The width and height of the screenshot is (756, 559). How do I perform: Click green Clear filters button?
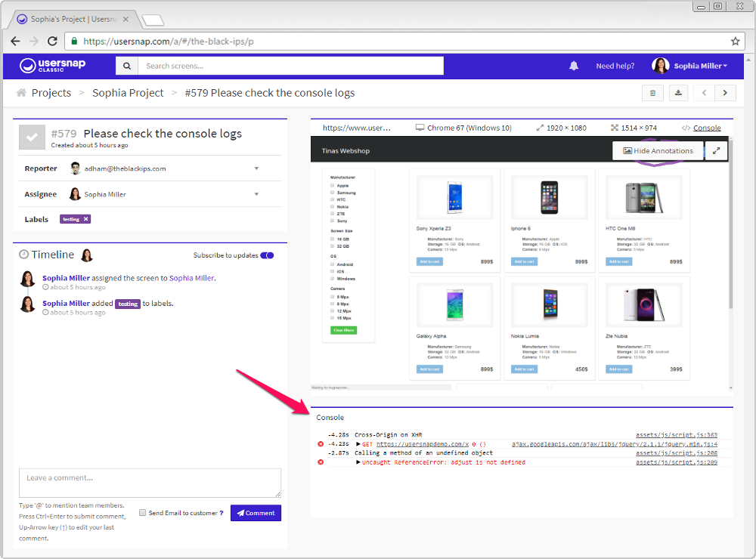344,330
